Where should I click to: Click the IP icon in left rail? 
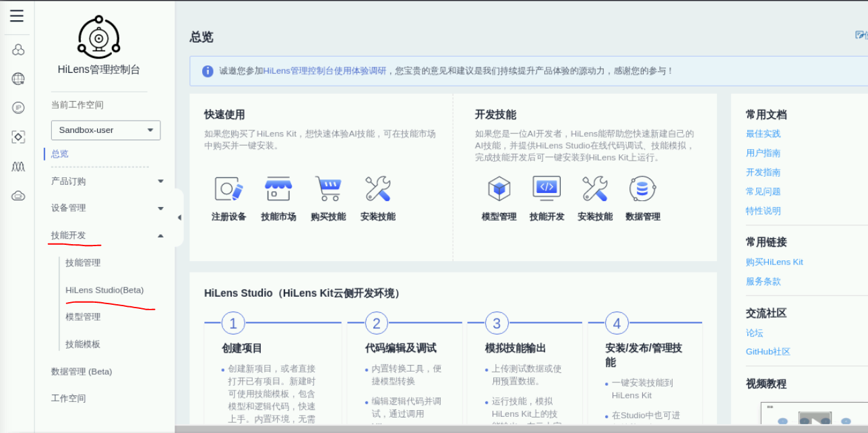point(18,108)
